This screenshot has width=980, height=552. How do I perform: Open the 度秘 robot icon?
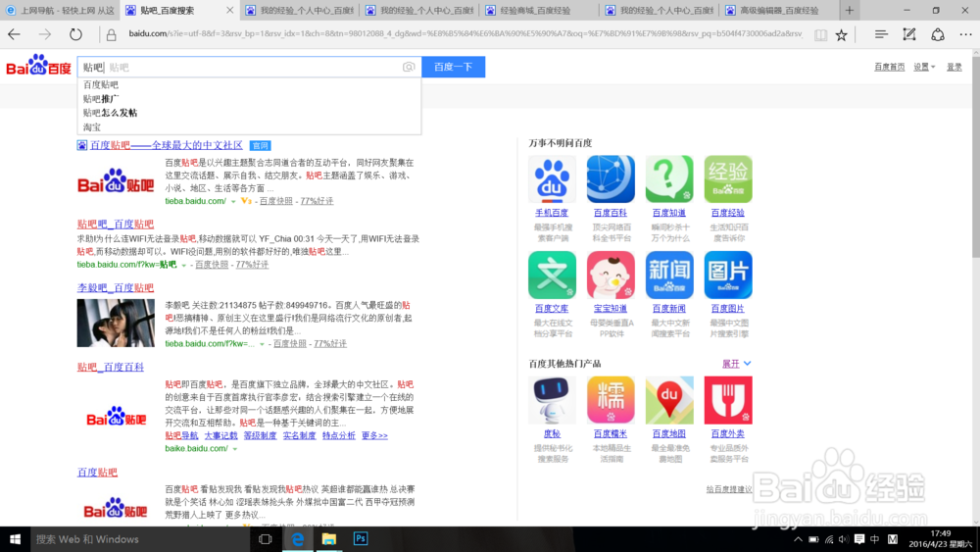[x=552, y=400]
